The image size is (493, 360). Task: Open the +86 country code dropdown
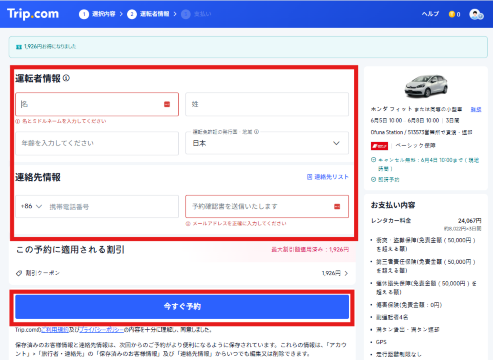tap(31, 206)
